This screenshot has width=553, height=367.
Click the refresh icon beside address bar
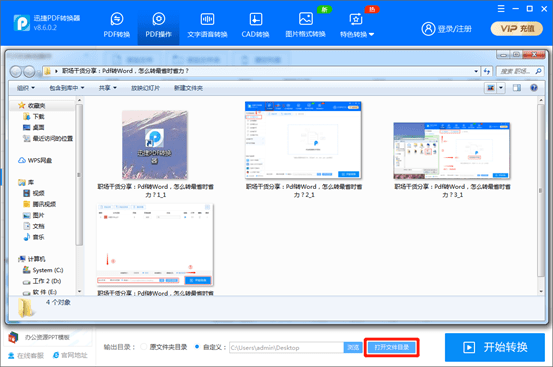click(x=487, y=71)
